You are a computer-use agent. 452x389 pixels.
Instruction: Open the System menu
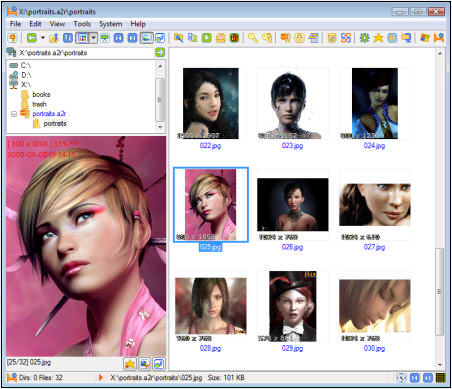click(x=110, y=24)
